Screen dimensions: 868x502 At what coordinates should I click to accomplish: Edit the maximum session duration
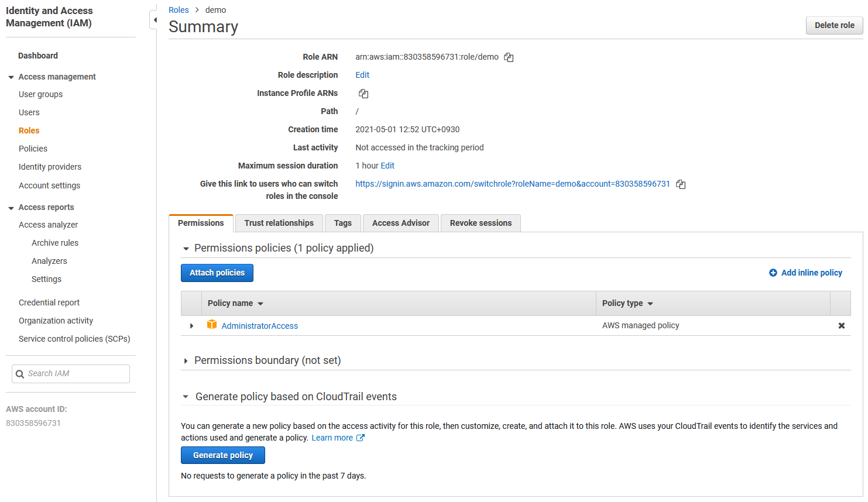coord(387,166)
